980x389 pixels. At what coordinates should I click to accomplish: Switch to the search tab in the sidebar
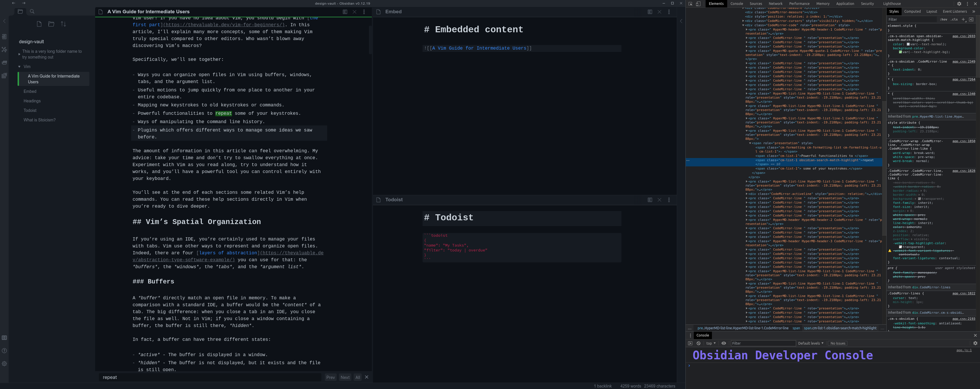tap(32, 12)
